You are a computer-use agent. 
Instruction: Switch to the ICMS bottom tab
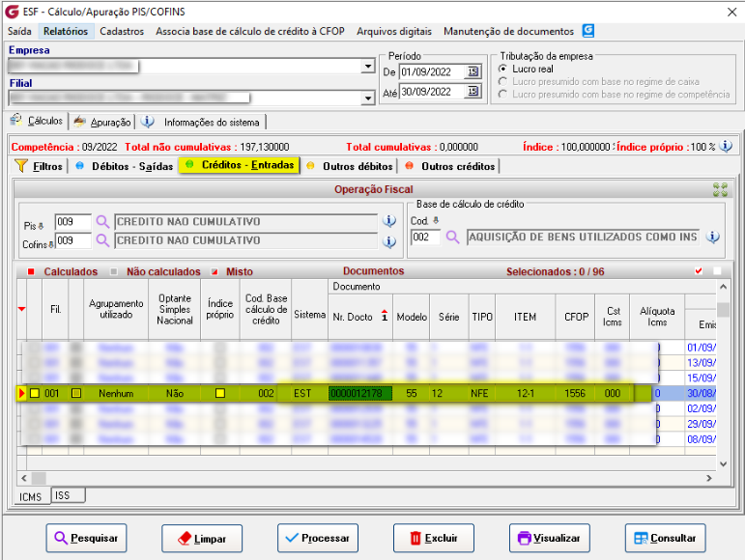pos(30,496)
